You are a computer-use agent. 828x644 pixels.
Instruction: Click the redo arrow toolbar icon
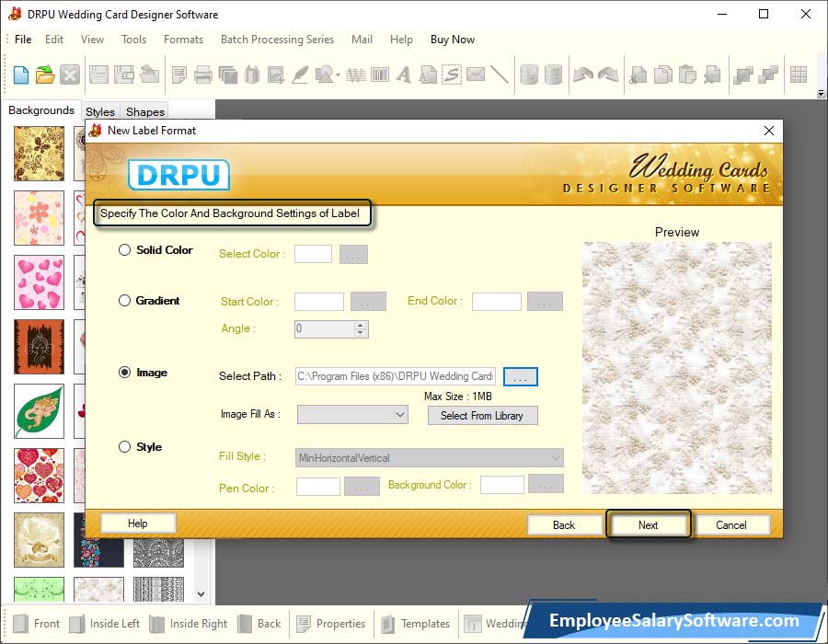(608, 75)
